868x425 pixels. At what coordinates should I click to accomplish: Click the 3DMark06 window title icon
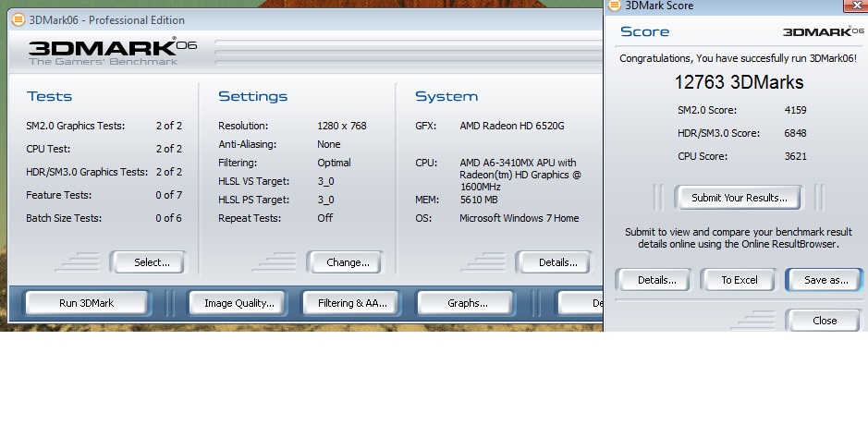click(18, 20)
